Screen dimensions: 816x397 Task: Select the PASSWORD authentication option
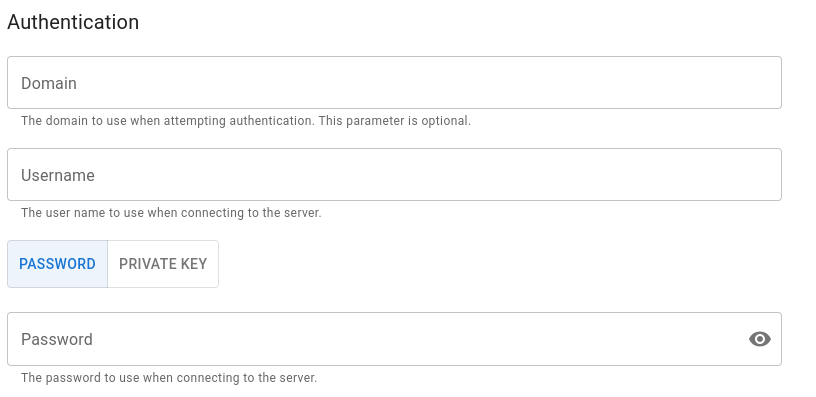click(x=57, y=264)
